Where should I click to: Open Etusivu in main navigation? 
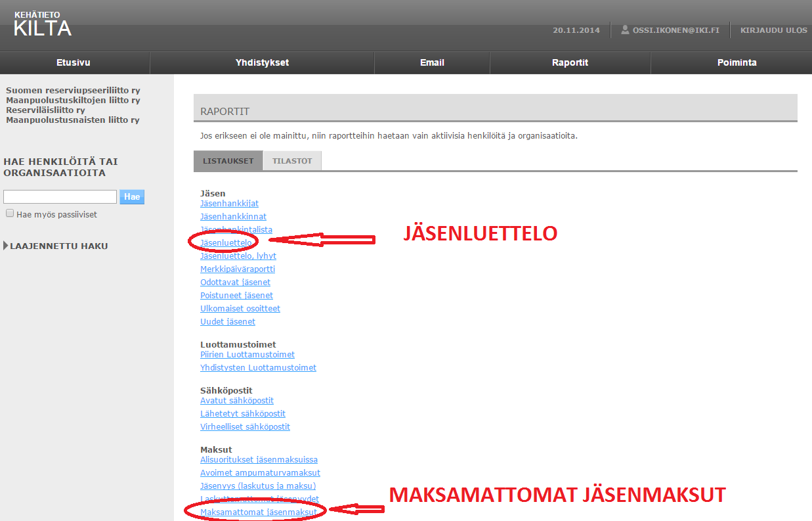(x=74, y=63)
